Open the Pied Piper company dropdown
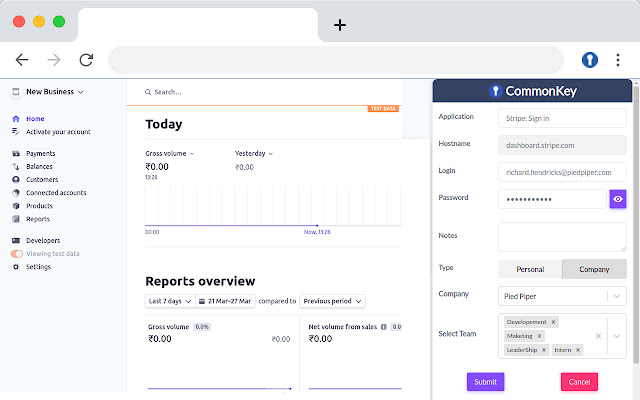Image resolution: width=640 pixels, height=400 pixels. pyautogui.click(x=562, y=296)
